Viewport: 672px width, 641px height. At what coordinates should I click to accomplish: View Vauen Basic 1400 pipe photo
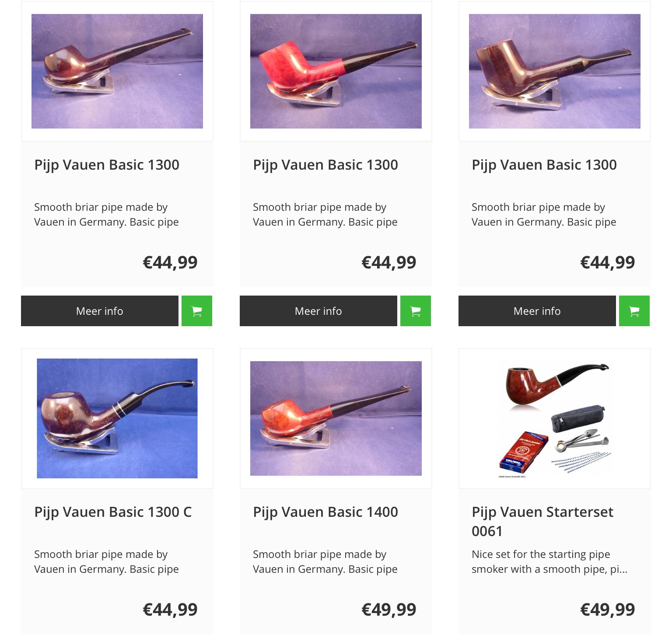(336, 418)
